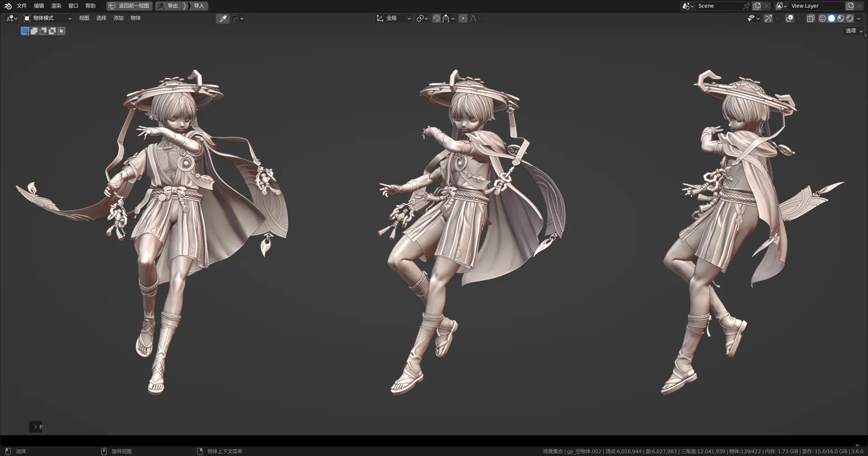Pin the current scene
Screen dimensions: 868x456
click(746, 6)
